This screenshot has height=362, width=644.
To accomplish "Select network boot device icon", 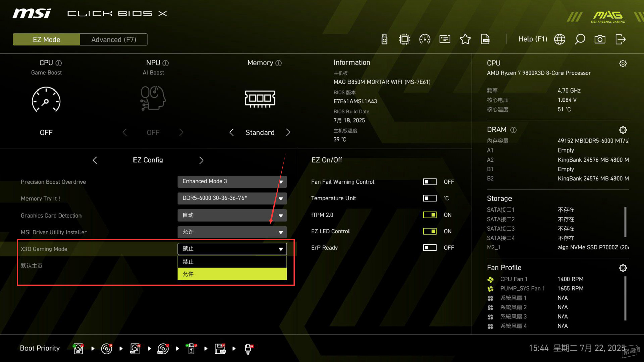I will [249, 349].
